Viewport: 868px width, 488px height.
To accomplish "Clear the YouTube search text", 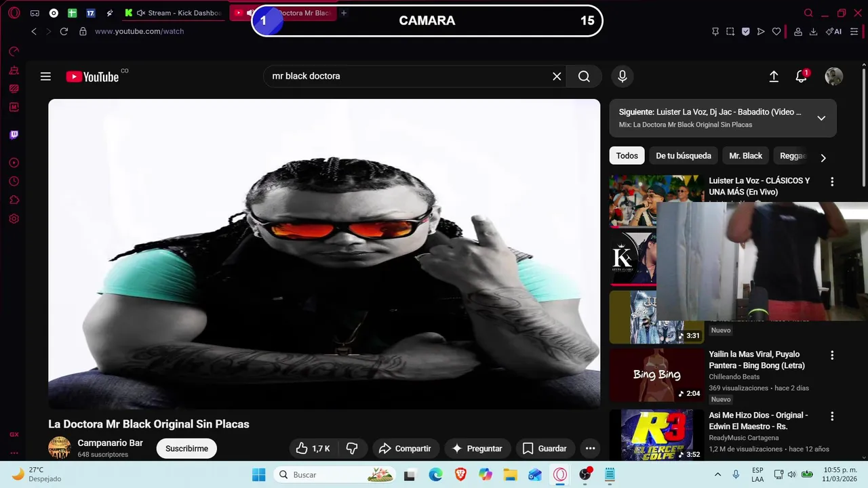I will 557,77.
